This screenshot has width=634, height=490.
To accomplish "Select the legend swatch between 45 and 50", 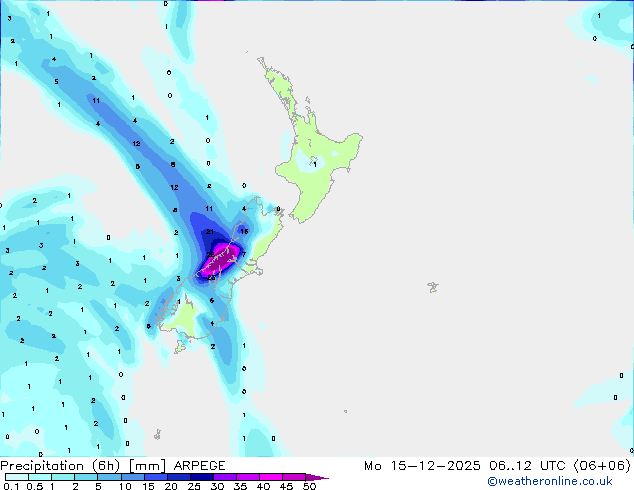I will point(294,477).
